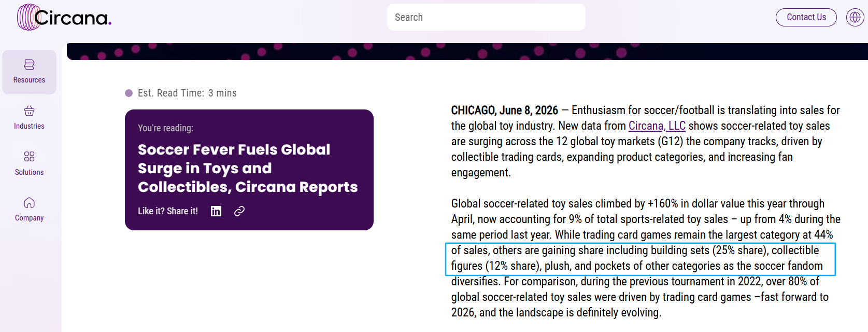Click the Industries basket icon
Screen dimensions: 868x332
(x=29, y=110)
